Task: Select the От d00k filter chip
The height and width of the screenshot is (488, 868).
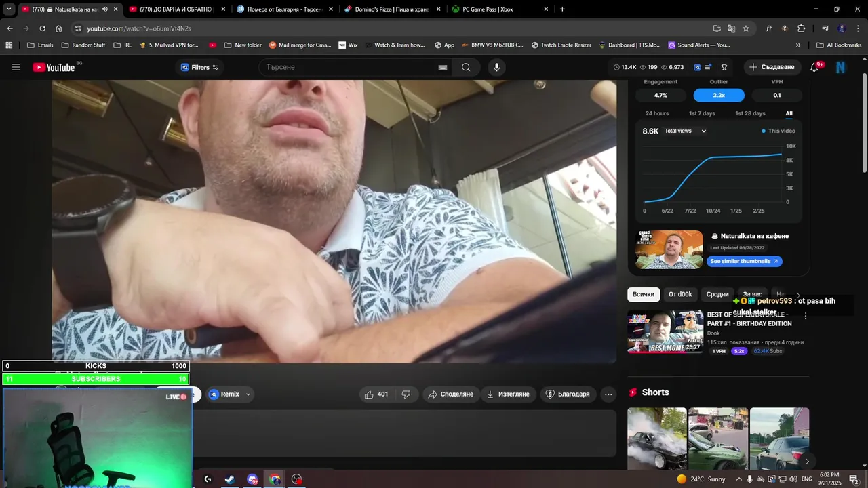Action: pos(680,294)
